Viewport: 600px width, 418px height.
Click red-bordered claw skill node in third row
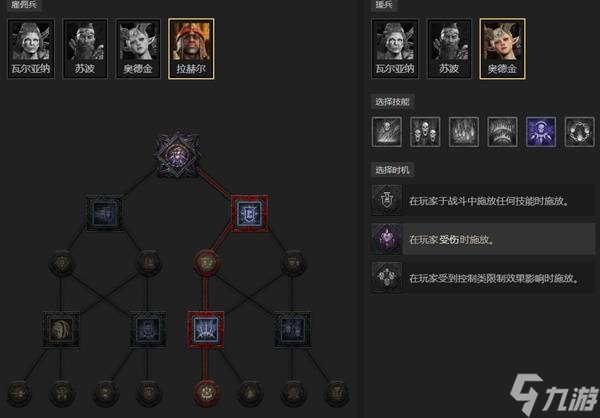click(x=206, y=330)
